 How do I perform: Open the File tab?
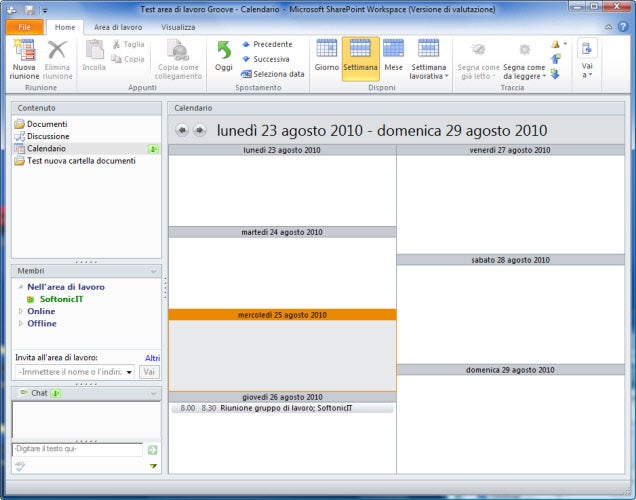point(24,27)
